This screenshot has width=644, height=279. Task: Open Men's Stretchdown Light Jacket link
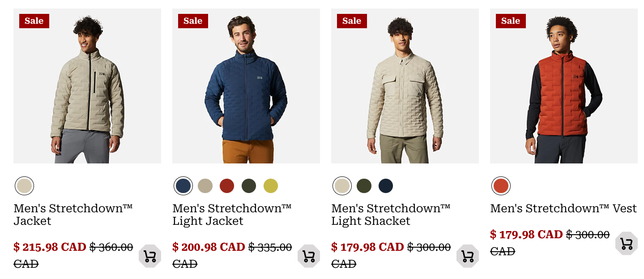(232, 215)
